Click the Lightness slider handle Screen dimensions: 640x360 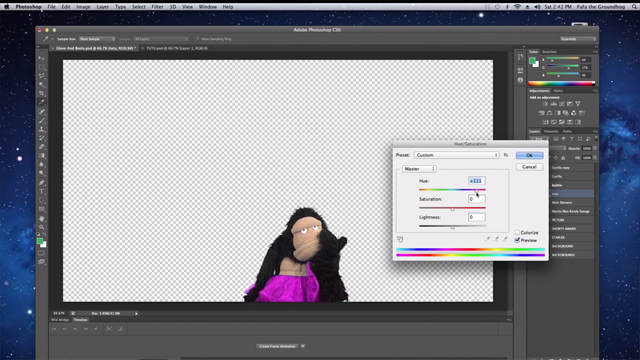(452, 227)
